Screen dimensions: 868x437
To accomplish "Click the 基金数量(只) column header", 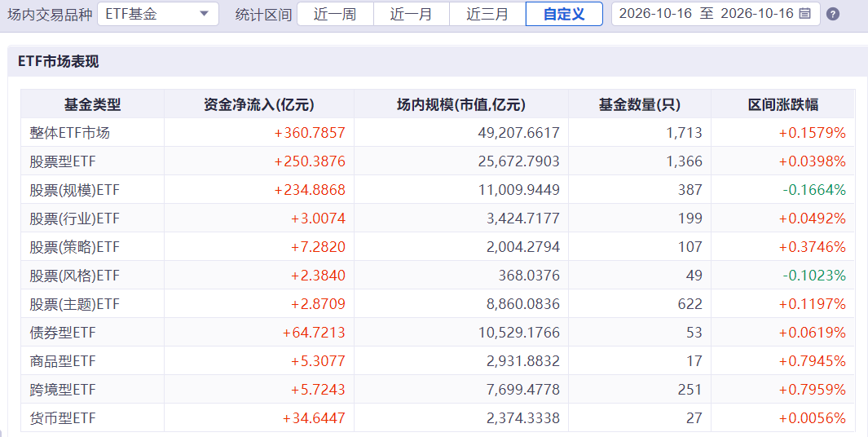I will (x=639, y=104).
